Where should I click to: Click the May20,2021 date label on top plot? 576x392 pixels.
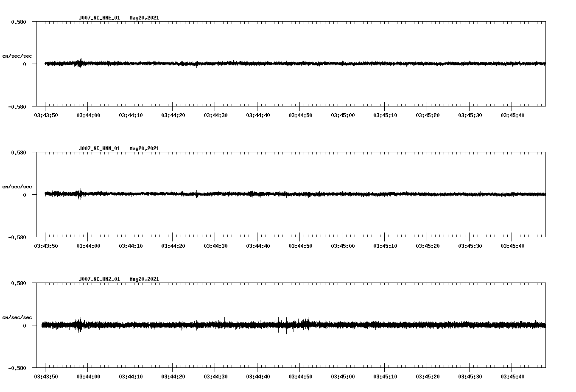click(144, 18)
